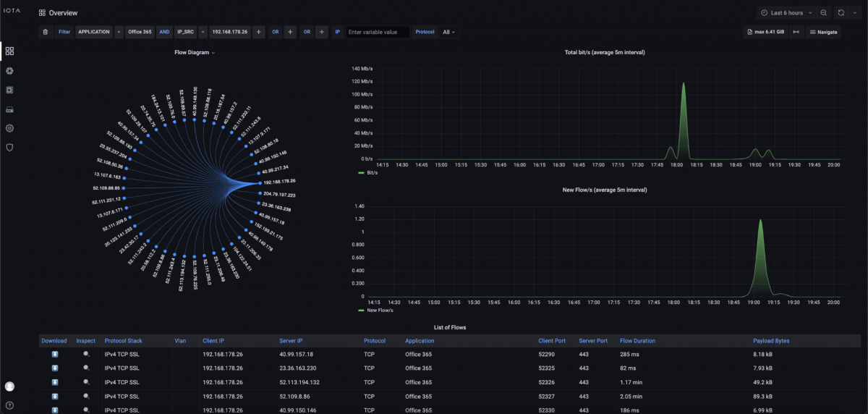Click the IP variable value input field
The height and width of the screenshot is (414, 868).
377,32
